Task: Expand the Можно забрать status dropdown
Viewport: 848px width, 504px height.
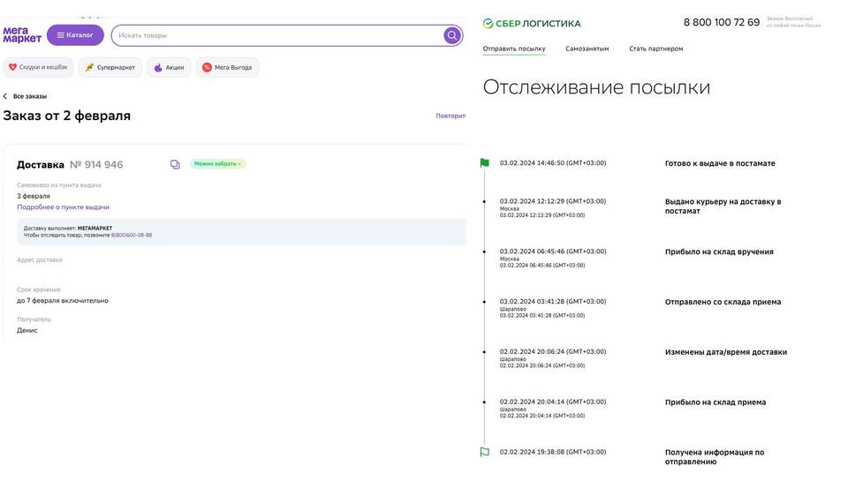Action: (x=217, y=164)
